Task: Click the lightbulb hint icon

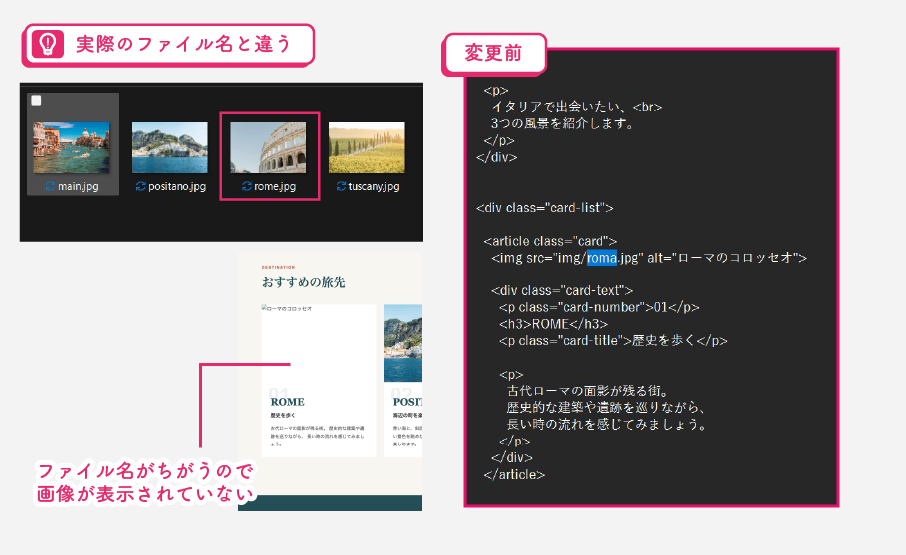Action: (x=47, y=44)
